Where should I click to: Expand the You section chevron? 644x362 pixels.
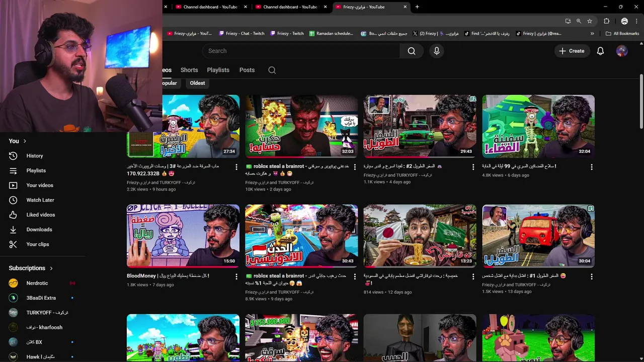coord(25,141)
